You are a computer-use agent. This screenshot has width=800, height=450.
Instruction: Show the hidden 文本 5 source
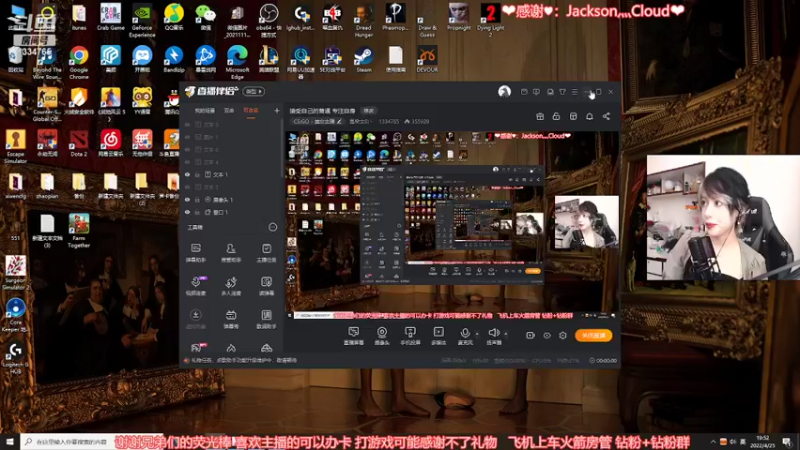pyautogui.click(x=187, y=124)
